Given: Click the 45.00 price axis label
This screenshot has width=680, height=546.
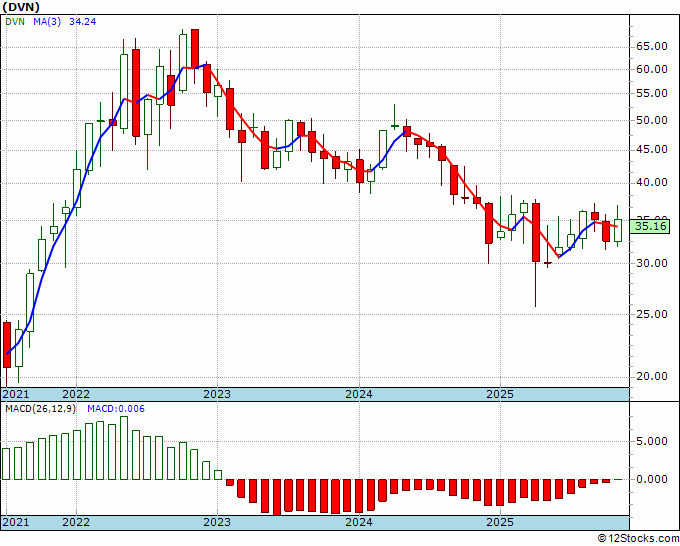Looking at the screenshot, I should click(x=651, y=150).
